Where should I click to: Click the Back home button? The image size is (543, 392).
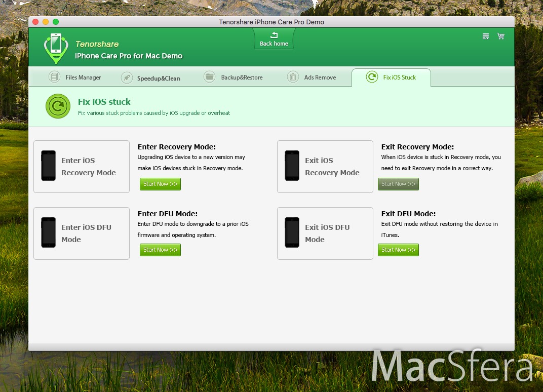click(x=274, y=39)
